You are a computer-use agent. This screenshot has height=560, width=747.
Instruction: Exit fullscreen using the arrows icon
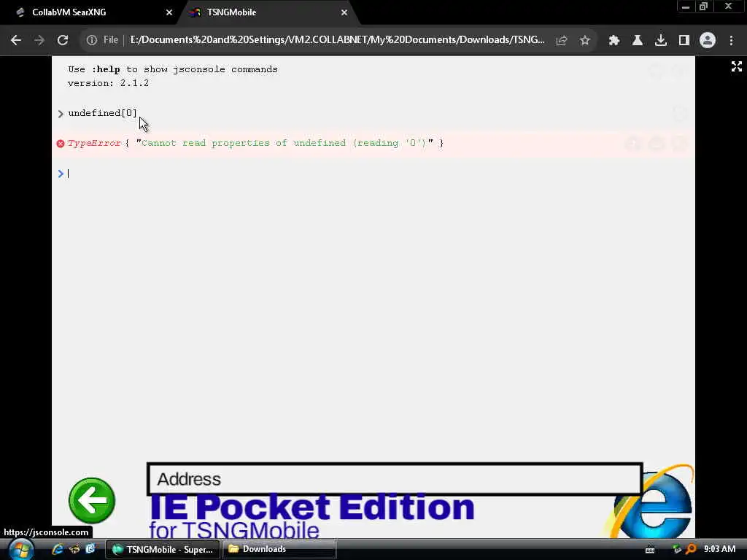coord(737,66)
